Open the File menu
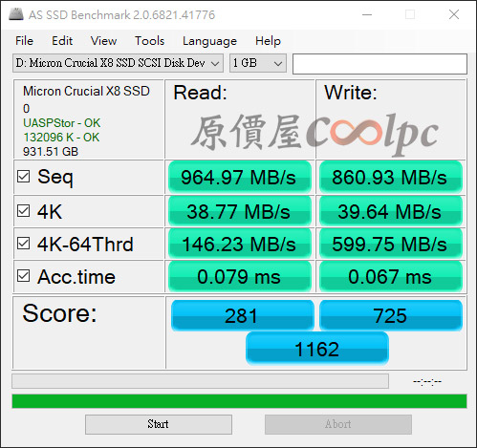This screenshot has height=448, width=477. click(x=24, y=41)
